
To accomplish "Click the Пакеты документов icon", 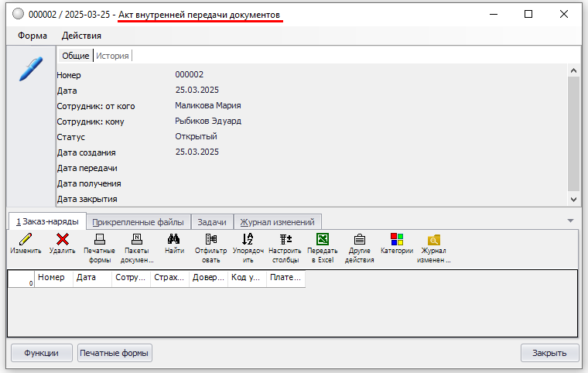I will [136, 240].
